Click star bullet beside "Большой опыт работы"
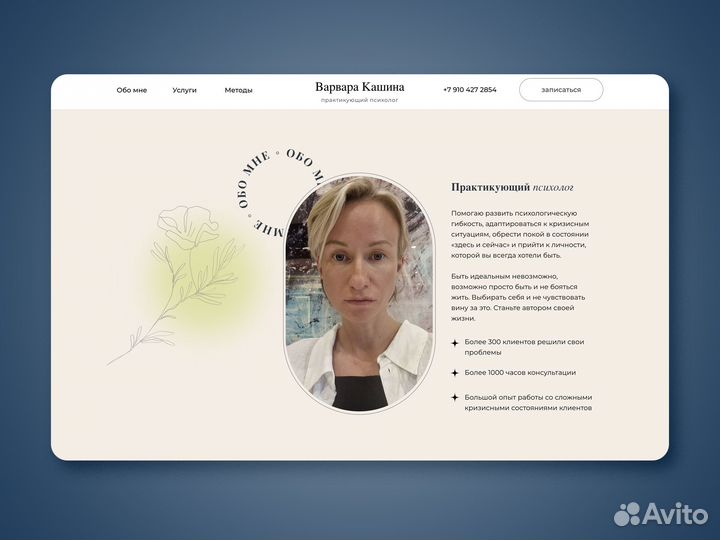 pos(455,397)
